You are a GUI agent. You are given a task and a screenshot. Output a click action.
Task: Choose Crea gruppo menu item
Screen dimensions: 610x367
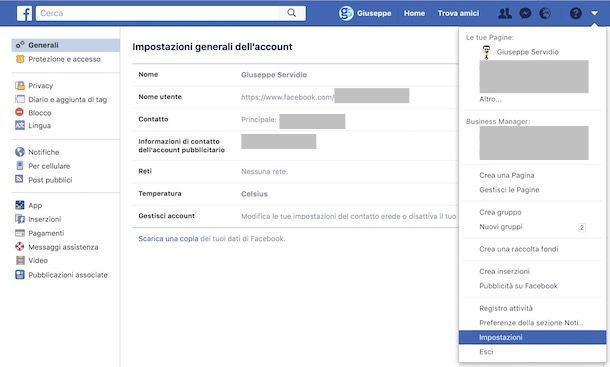[500, 212]
